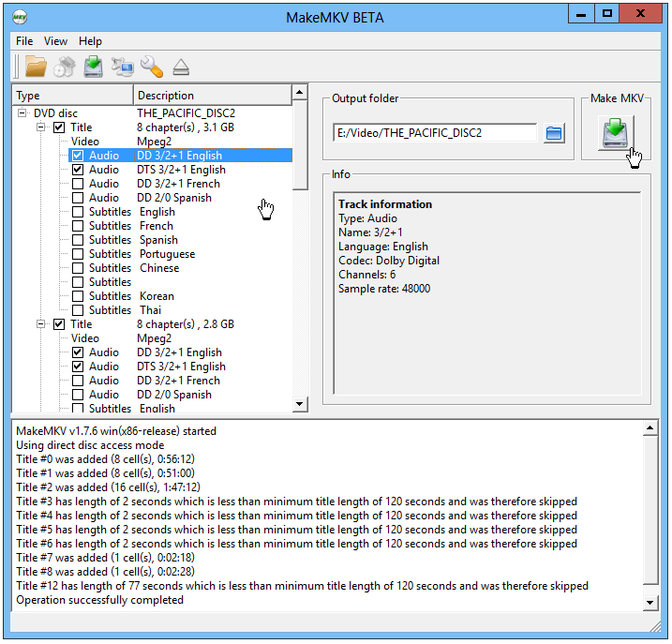Uncheck first title's DTS 3/2+1 English audio
672x644 pixels.
[x=78, y=170]
